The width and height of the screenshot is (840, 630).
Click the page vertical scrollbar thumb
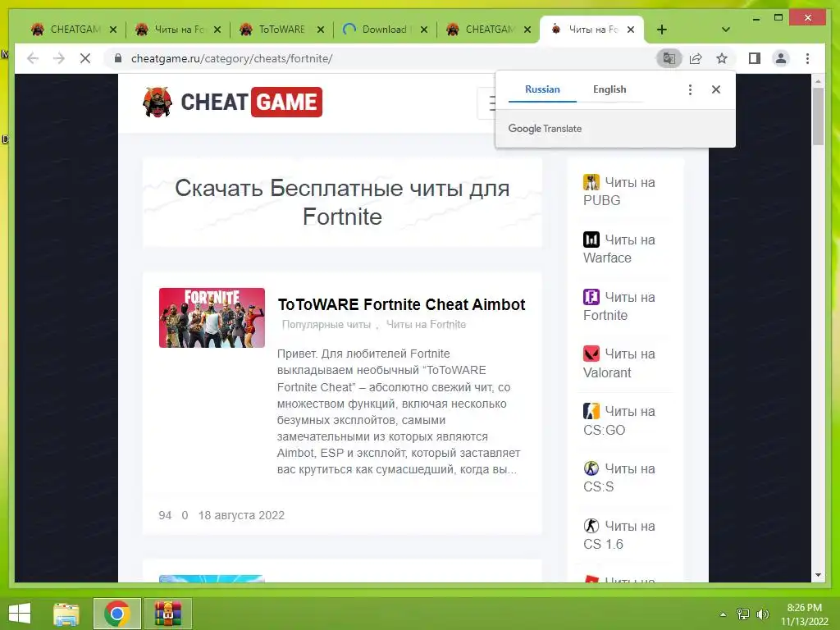point(818,116)
